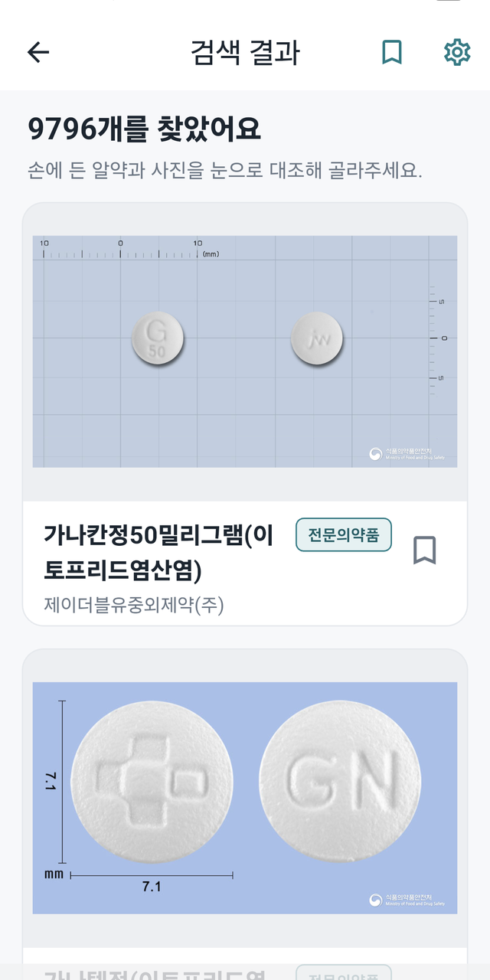Go back using the left arrow
490x980 pixels.
pos(38,52)
